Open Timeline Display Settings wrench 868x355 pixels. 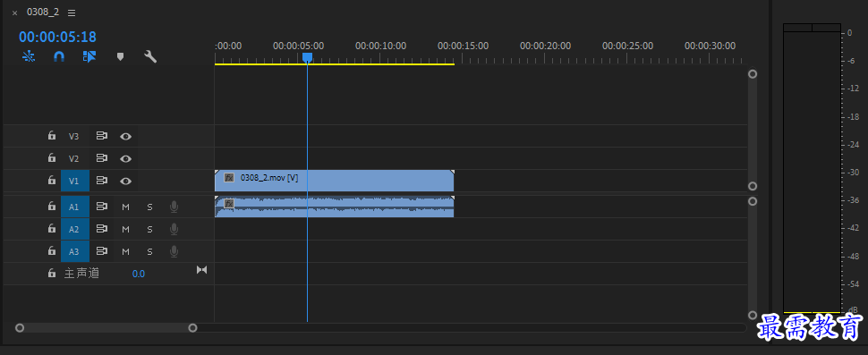[150, 56]
